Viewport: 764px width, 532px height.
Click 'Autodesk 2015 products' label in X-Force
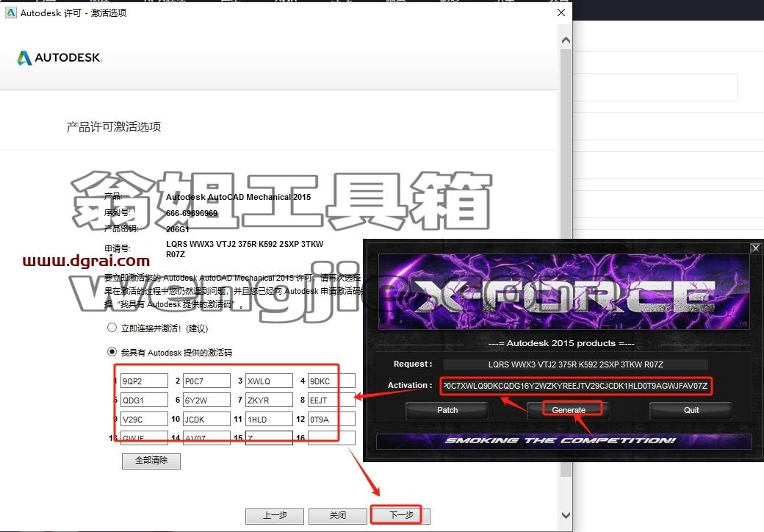(x=561, y=343)
